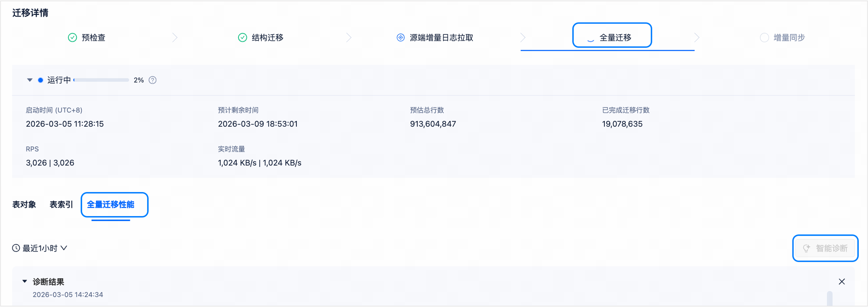Close the 诊断结果 panel with X
Viewport: 868px width, 307px height.
pos(842,281)
